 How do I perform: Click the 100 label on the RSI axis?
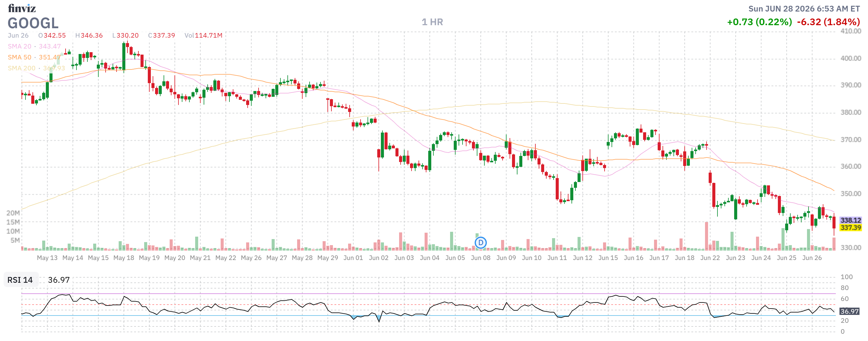[x=846, y=277]
